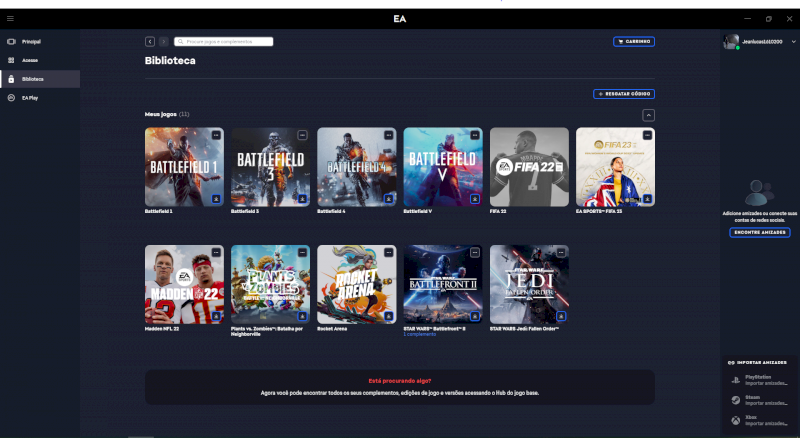Screen dimensions: 800x438
Task: Click the download icon on Battlefield 1
Action: 217,199
